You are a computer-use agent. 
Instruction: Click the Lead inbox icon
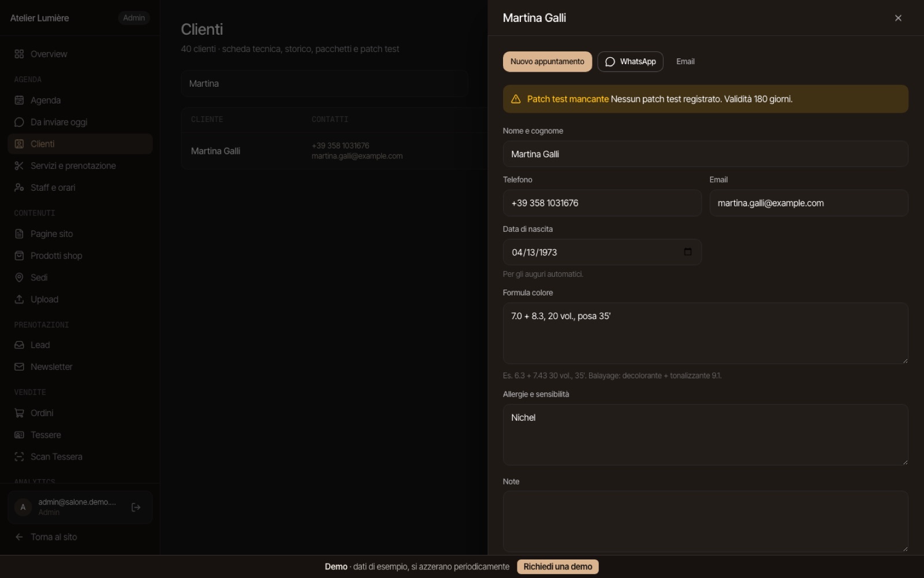tap(19, 345)
